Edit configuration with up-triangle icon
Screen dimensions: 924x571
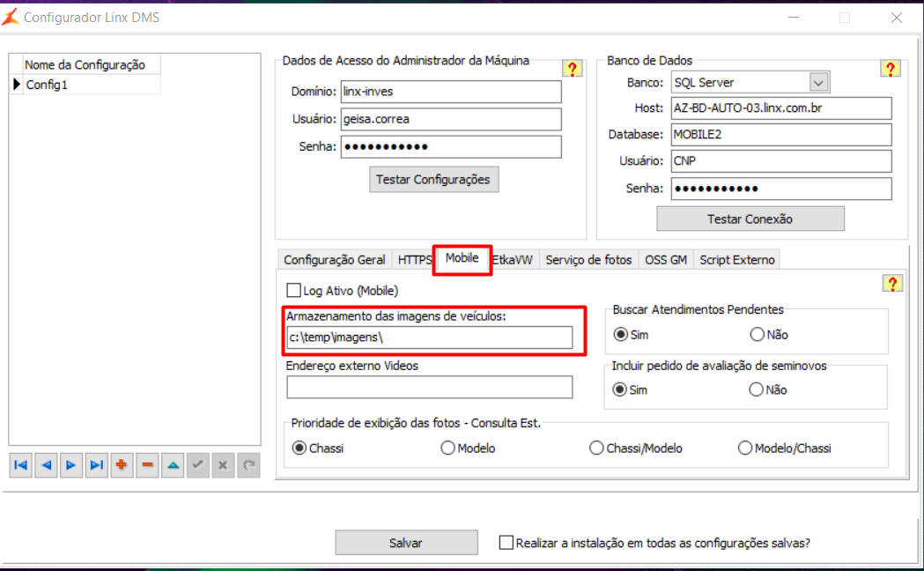click(173, 465)
